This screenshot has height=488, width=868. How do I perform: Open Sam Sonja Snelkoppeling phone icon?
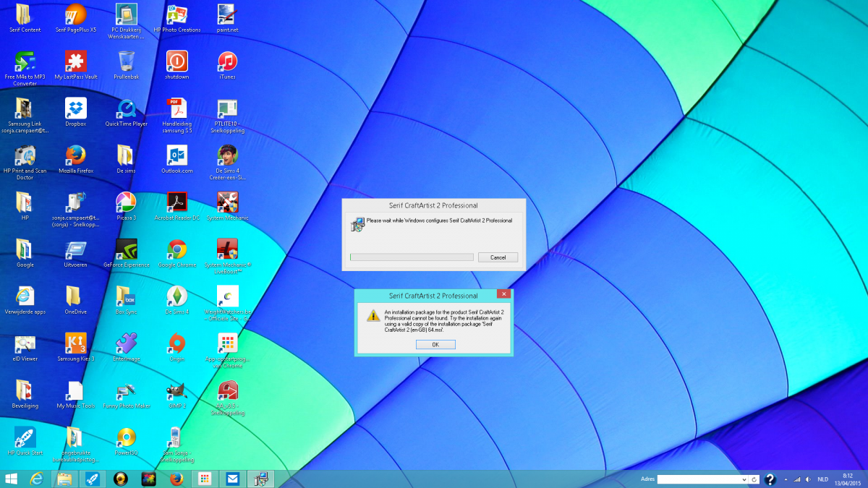[177, 445]
